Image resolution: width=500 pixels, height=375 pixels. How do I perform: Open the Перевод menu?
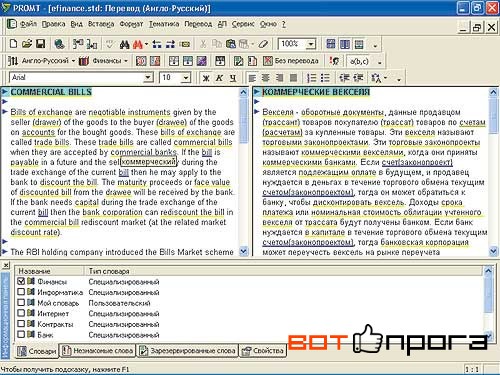click(198, 24)
